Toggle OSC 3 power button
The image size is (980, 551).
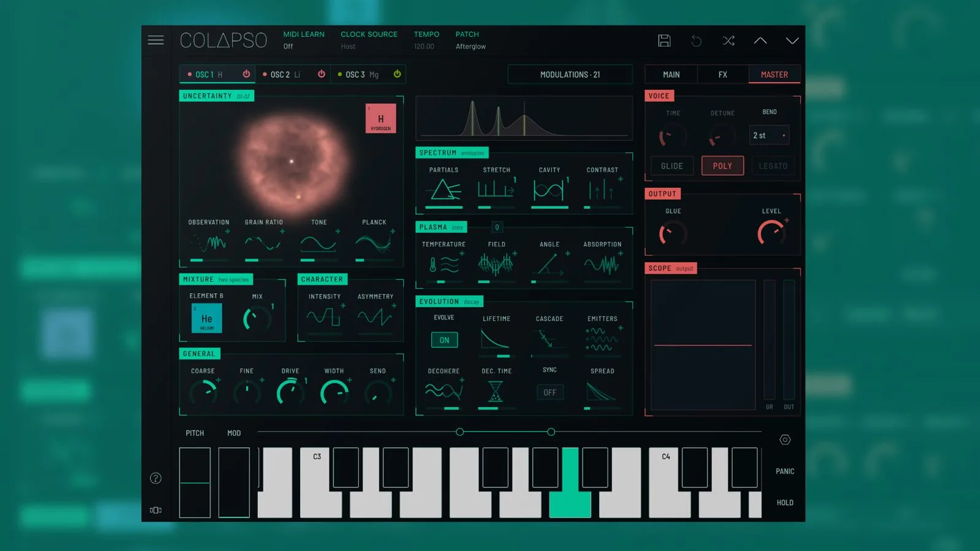click(x=397, y=74)
